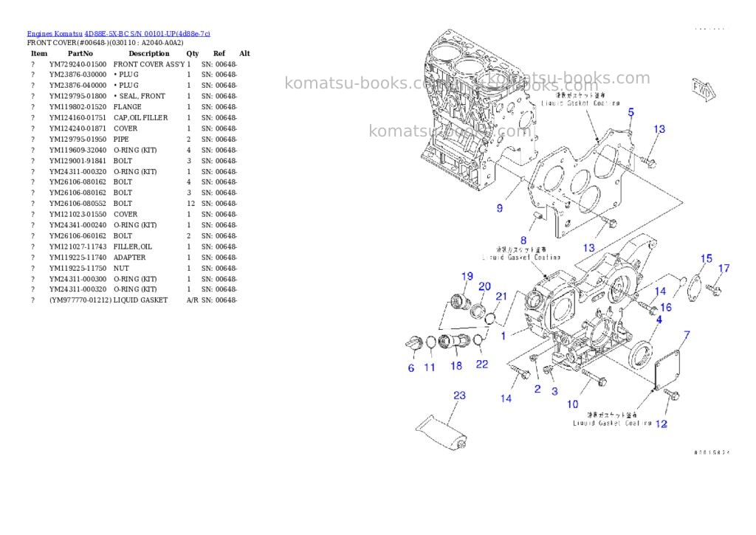756x535 pixels.
Task: Select part number YM119225-11750
Action: (x=78, y=269)
